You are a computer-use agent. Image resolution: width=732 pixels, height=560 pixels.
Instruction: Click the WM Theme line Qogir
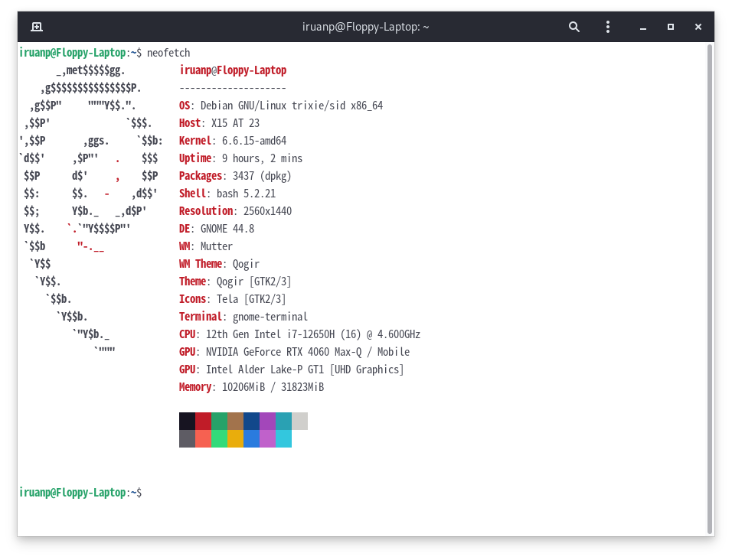click(x=220, y=265)
